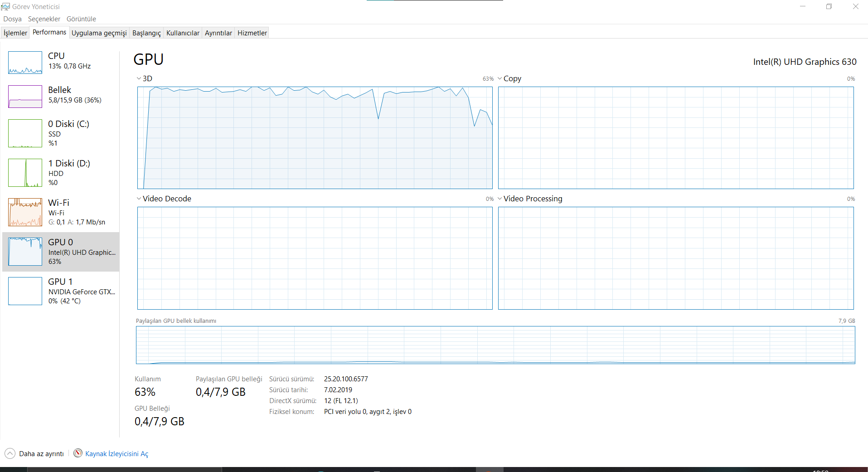Open the Ayrıntılar tab

[218, 33]
